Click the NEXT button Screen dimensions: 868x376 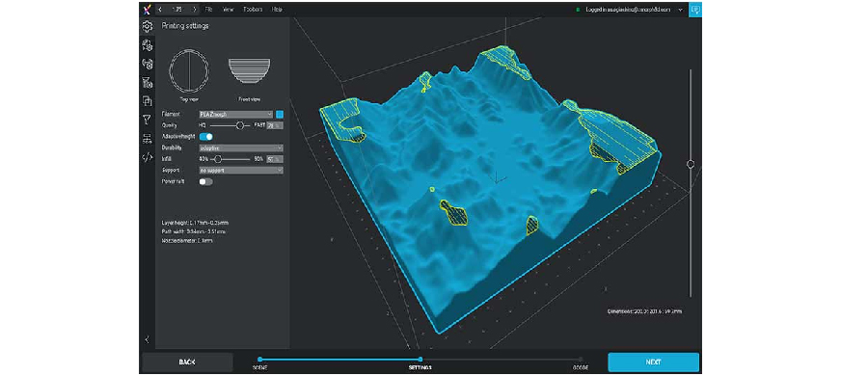(x=653, y=363)
